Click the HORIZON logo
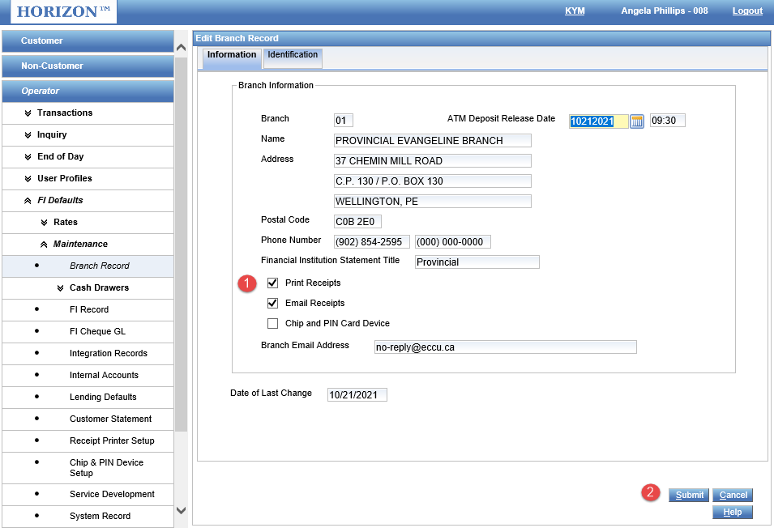 (58, 11)
